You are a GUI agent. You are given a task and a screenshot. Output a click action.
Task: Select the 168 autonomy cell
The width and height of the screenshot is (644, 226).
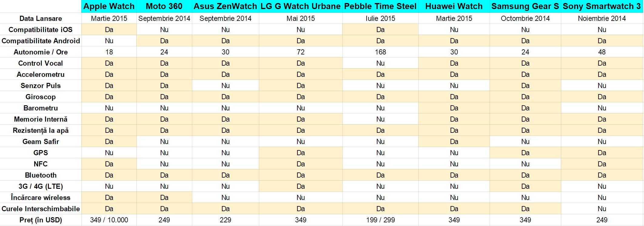coord(380,52)
